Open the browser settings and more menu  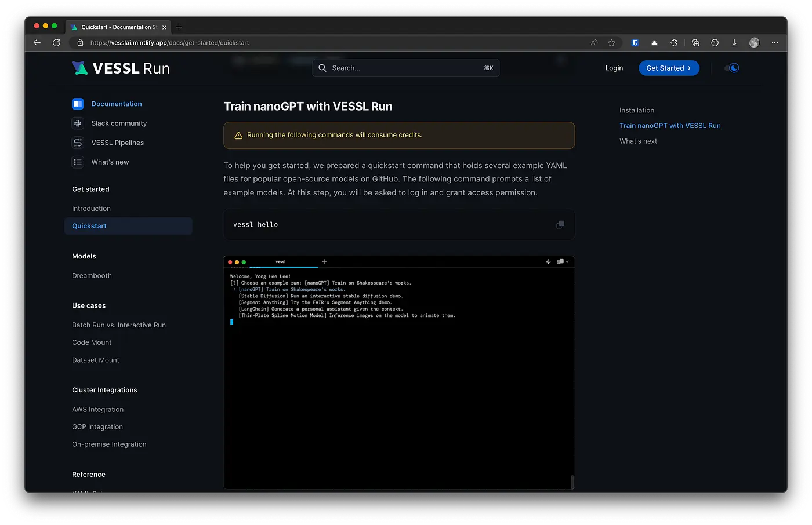click(775, 43)
